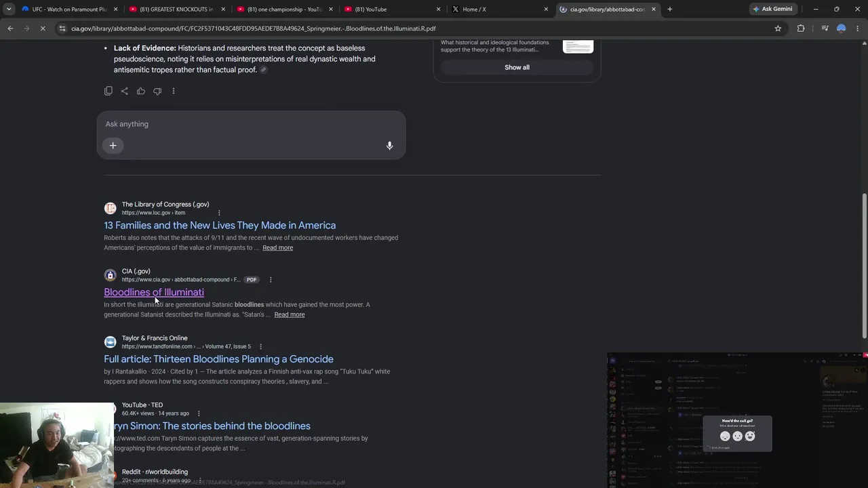Viewport: 868px width, 488px height.
Task: Go back to the previous page
Action: (x=10, y=28)
